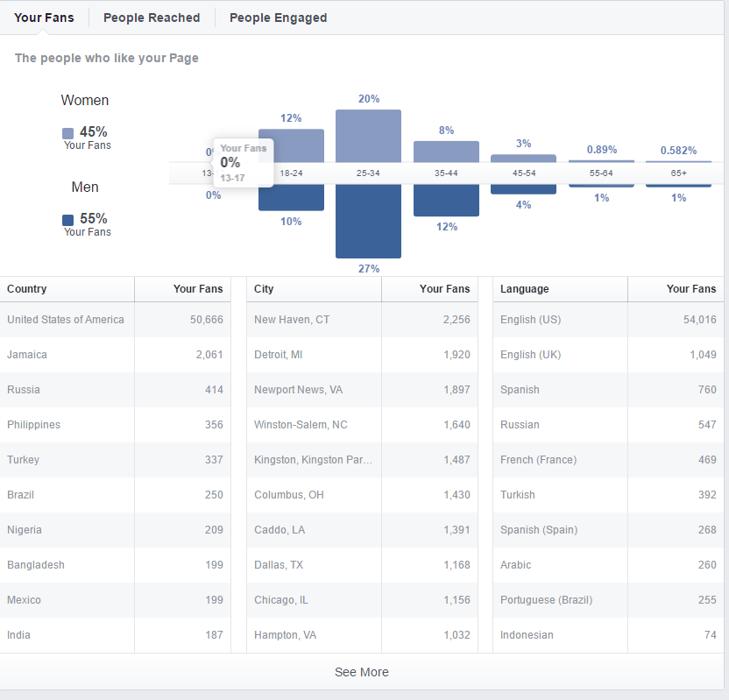This screenshot has height=700, width=729.
Task: Select the English (US) language row
Action: 608,320
